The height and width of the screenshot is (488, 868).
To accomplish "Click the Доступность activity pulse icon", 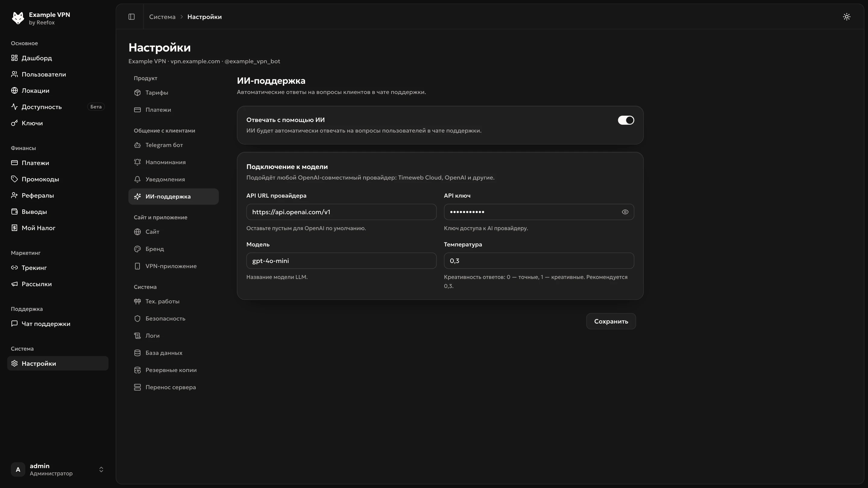I will (x=14, y=106).
